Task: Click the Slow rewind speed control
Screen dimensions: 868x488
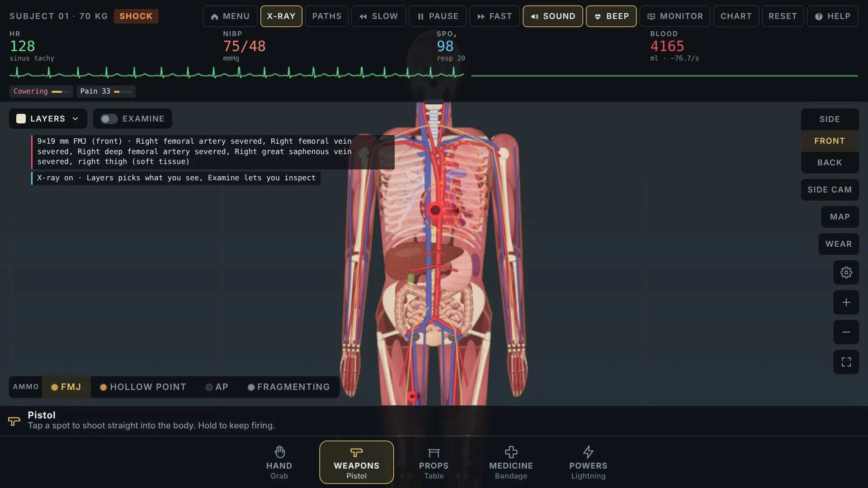Action: coord(378,16)
